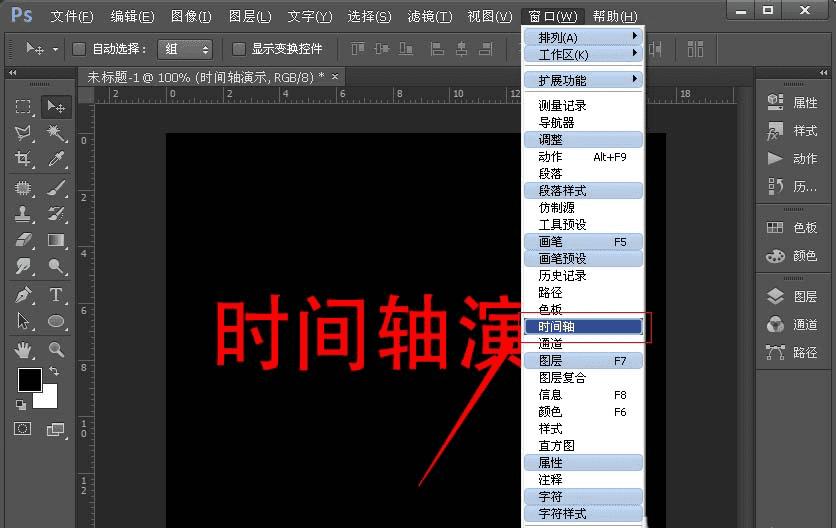This screenshot has width=836, height=528.
Task: Open the 动作 panel button
Action: [793, 158]
